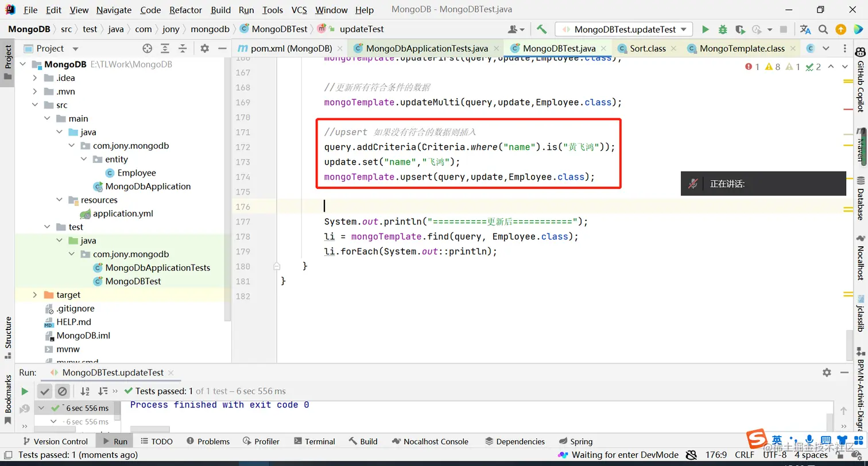Click CRLF line separator in status bar
Screen dimensions: 868x466
[x=745, y=455]
